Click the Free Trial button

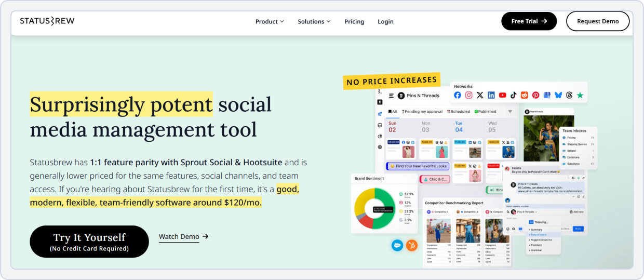tap(529, 21)
